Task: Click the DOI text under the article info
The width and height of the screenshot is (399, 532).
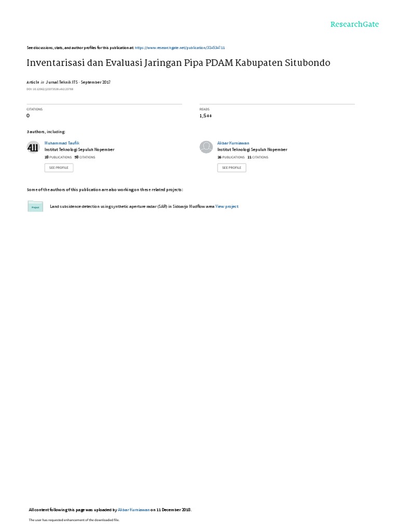Action: [50, 89]
